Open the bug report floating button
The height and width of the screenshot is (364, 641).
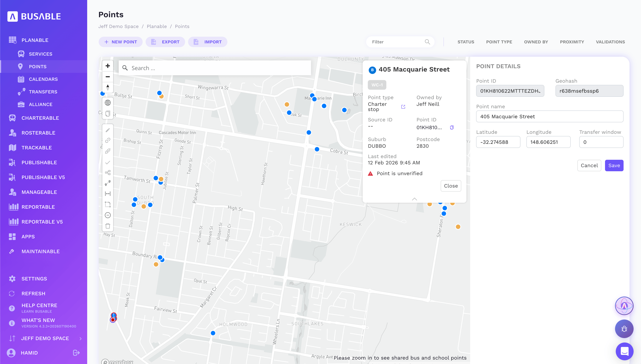click(624, 329)
